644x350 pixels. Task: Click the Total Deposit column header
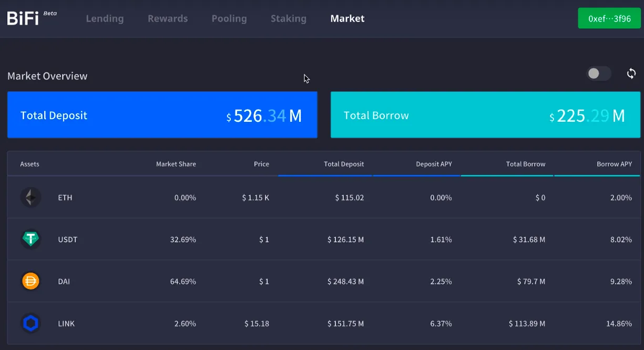click(344, 164)
